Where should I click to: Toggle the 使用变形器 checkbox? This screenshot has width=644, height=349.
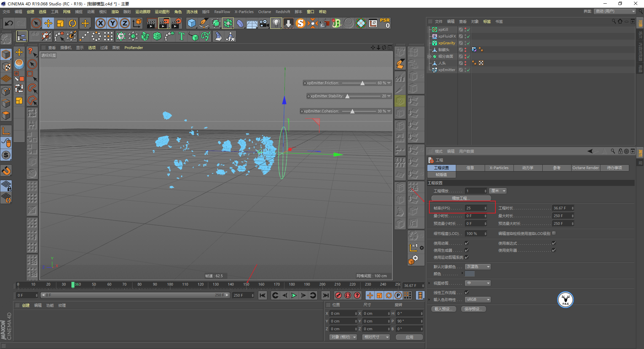pos(554,250)
